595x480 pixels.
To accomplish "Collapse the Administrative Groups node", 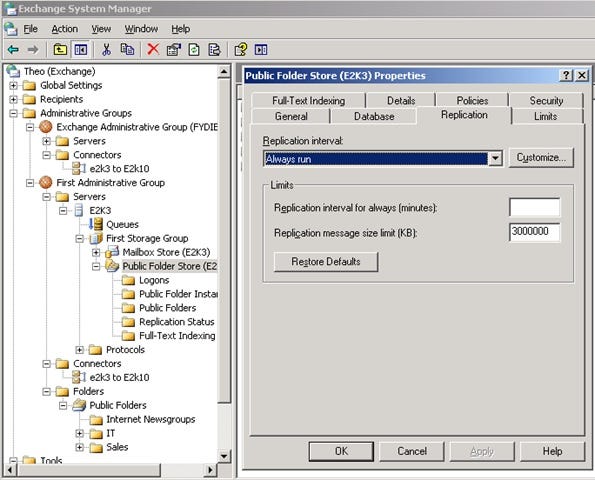I will coord(13,113).
